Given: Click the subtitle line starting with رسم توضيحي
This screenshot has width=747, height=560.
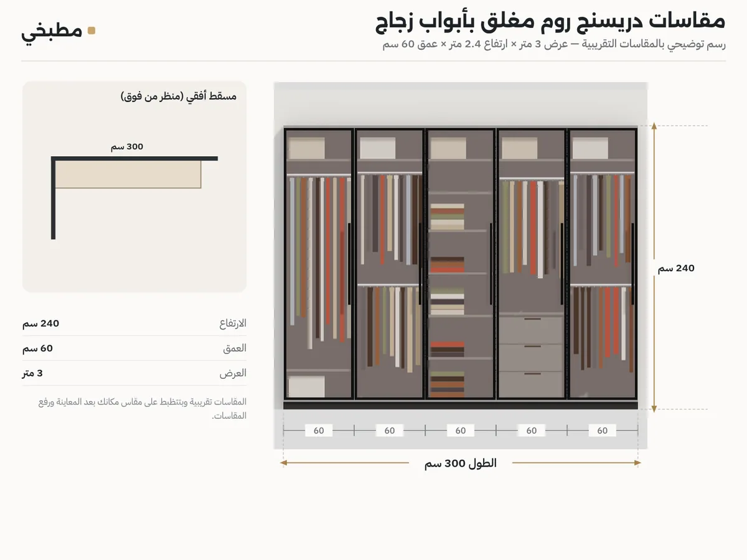Looking at the screenshot, I should 554,45.
